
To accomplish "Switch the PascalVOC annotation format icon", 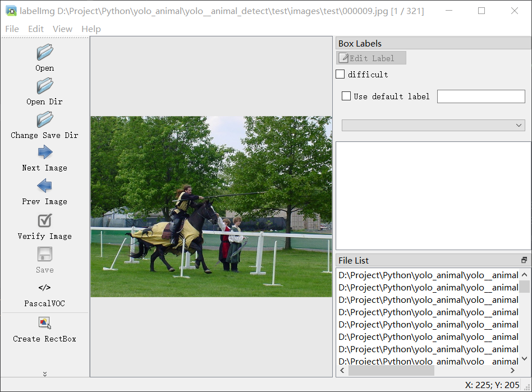I will 44,288.
